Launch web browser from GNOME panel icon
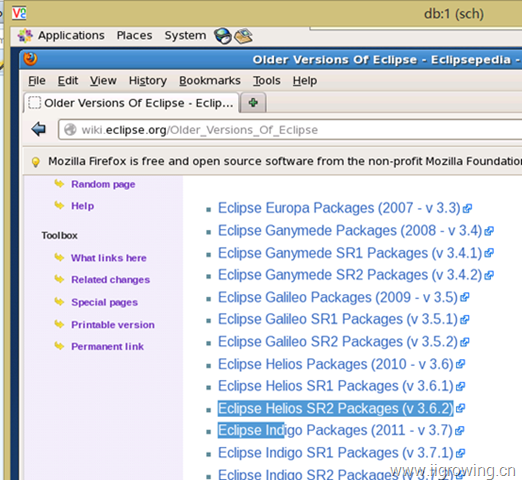 coord(223,36)
